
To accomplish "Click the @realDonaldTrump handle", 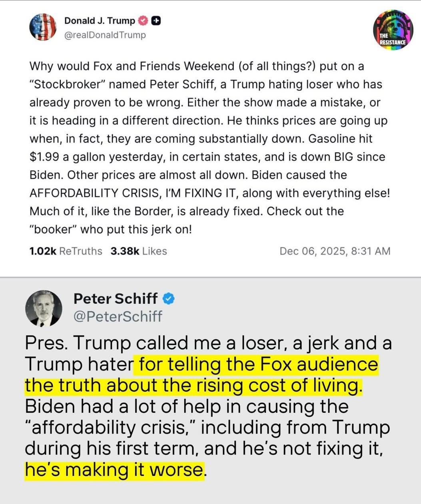I will click(x=105, y=35).
